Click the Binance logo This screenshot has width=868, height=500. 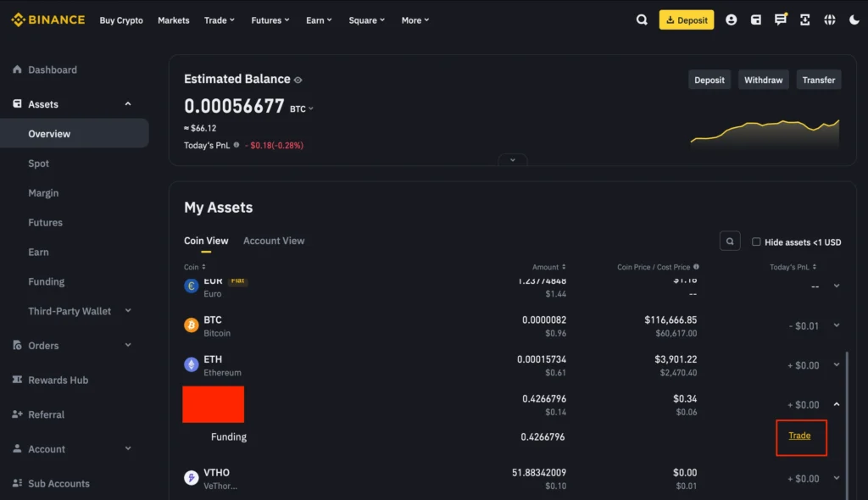[48, 20]
